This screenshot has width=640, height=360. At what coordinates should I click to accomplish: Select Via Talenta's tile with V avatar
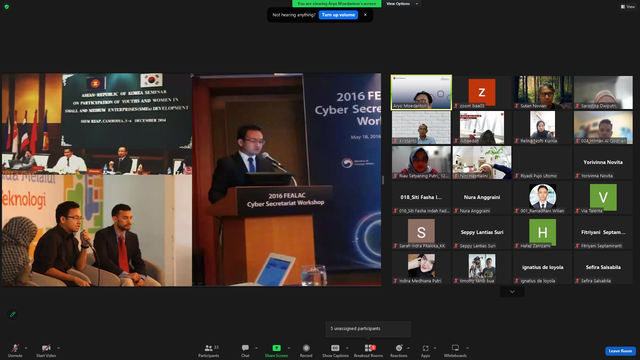[x=603, y=198]
